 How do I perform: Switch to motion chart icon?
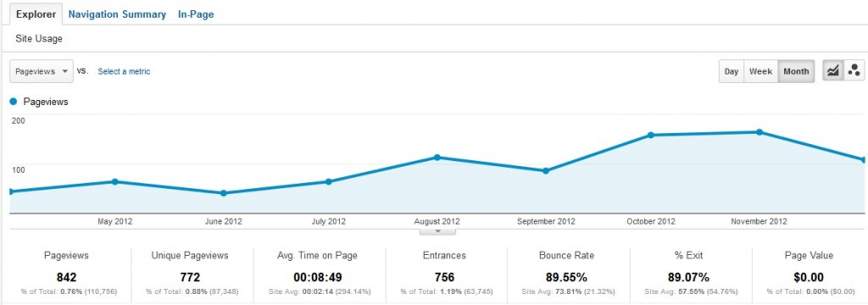(x=854, y=71)
